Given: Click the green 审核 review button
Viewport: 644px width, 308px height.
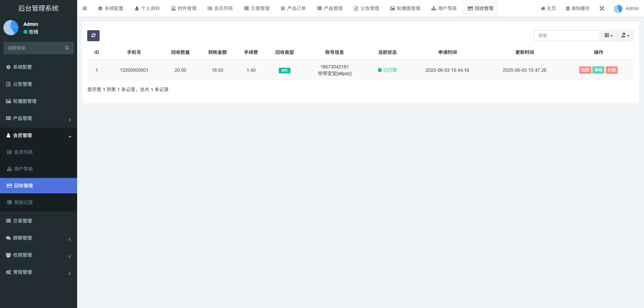Looking at the screenshot, I should 598,70.
